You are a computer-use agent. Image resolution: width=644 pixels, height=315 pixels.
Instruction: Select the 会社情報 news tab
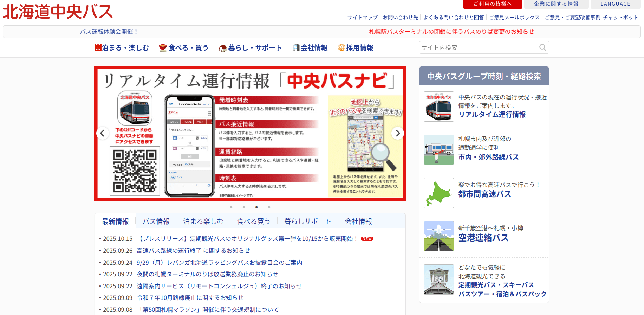(358, 221)
